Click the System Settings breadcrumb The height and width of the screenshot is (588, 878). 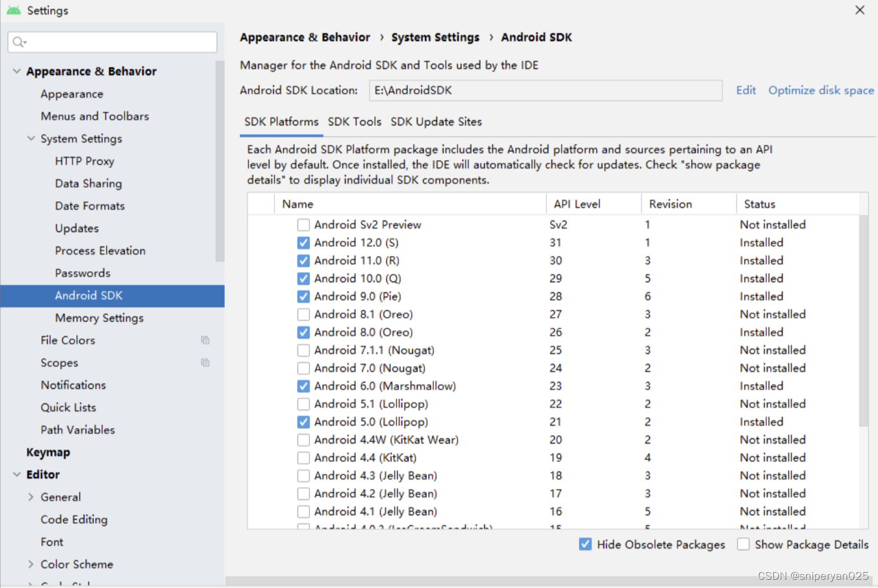[x=435, y=37]
